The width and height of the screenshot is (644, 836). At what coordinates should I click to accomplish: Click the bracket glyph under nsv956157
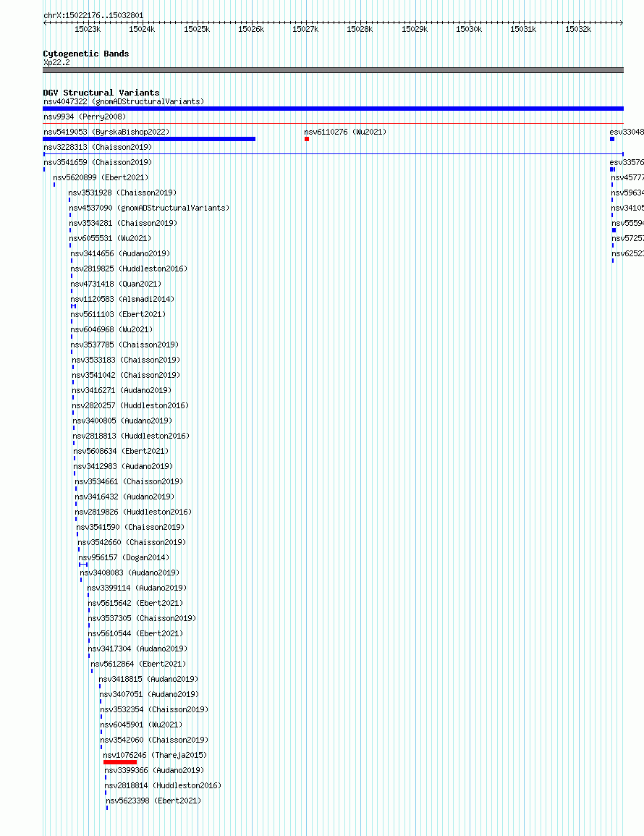coord(83,564)
